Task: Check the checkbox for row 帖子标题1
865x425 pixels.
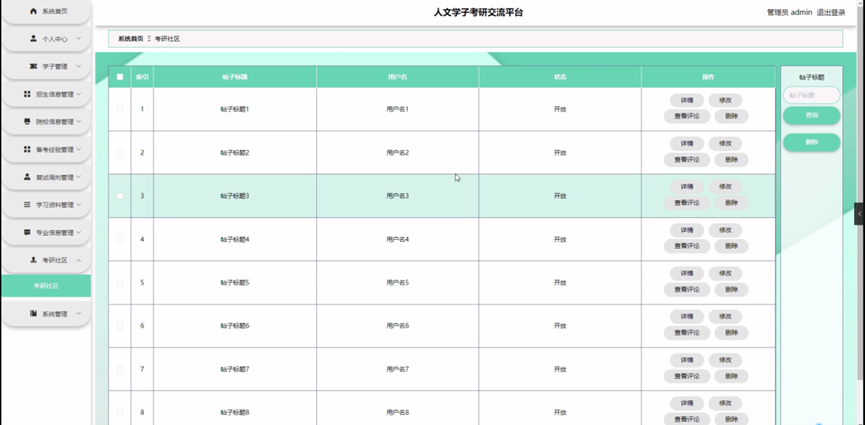Action: 120,109
